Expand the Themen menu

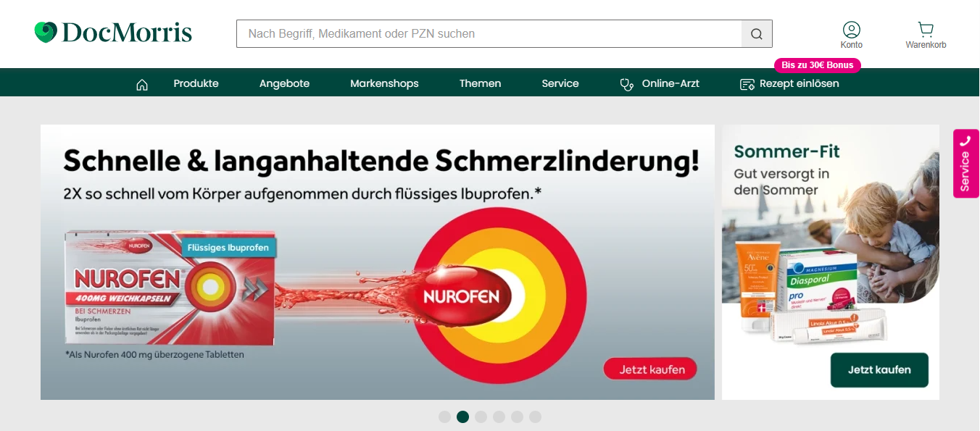click(x=480, y=83)
